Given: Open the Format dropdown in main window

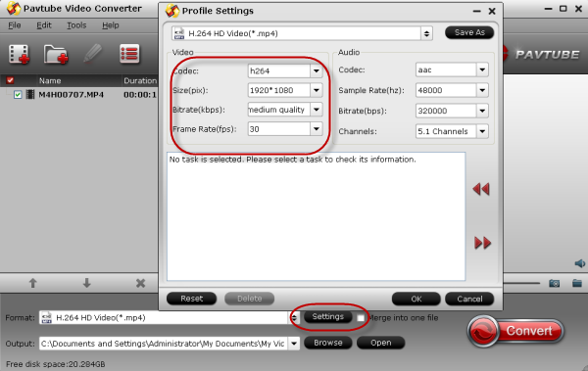Looking at the screenshot, I should click(294, 318).
